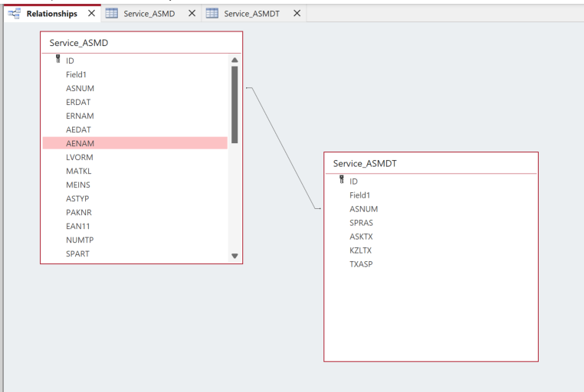Viewport: 584px width, 392px height.
Task: Click the Relationships tab icon
Action: (x=14, y=14)
